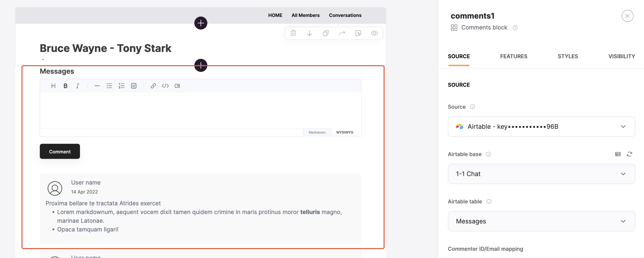
Task: Switch to the VISIBILITY tab
Action: tap(622, 56)
